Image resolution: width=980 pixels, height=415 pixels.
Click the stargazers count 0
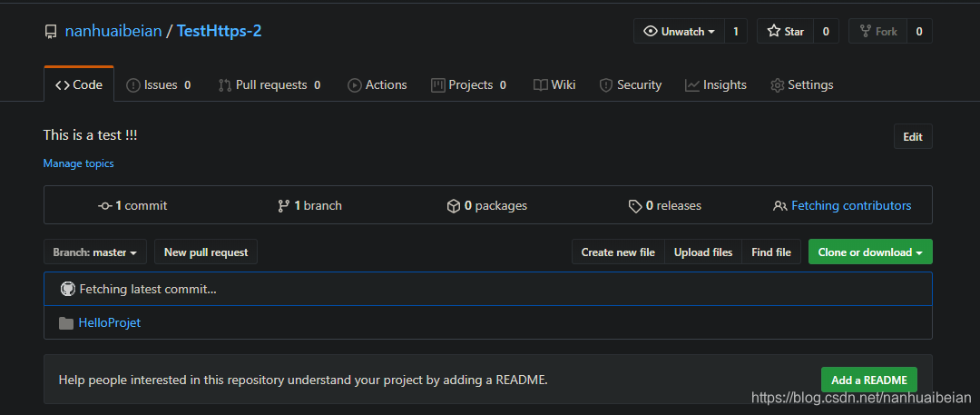pyautogui.click(x=826, y=31)
